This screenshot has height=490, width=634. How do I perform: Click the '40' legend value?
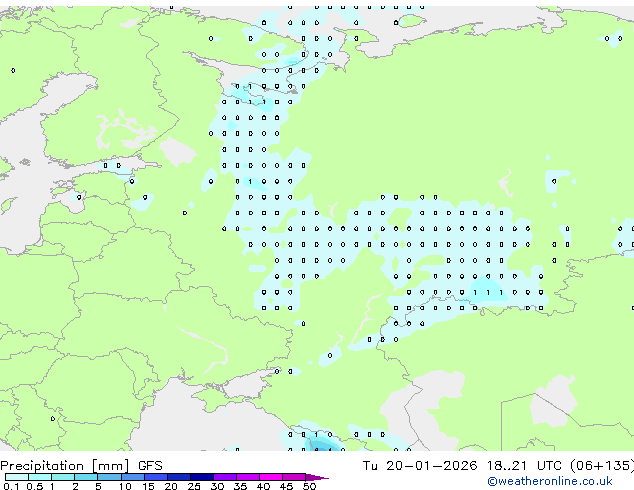click(264, 486)
